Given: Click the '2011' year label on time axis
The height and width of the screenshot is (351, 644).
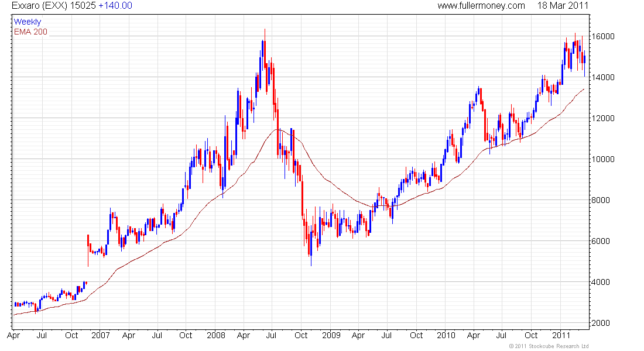Looking at the screenshot, I should (x=561, y=335).
